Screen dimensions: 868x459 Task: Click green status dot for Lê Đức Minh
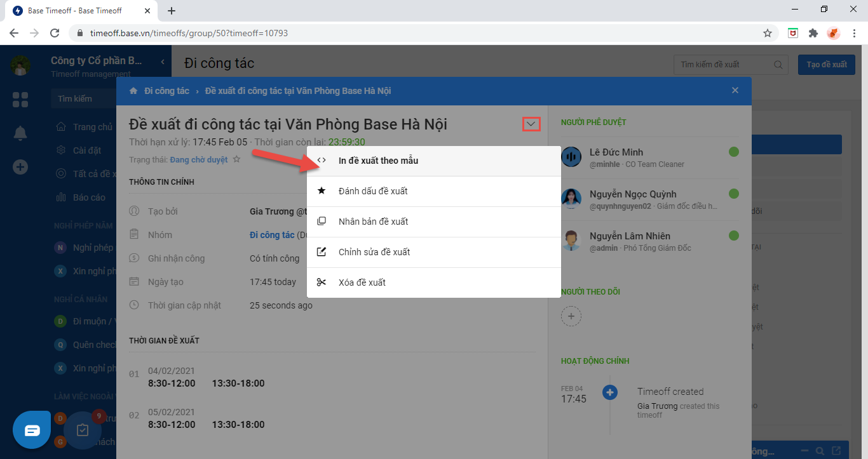[x=734, y=152]
